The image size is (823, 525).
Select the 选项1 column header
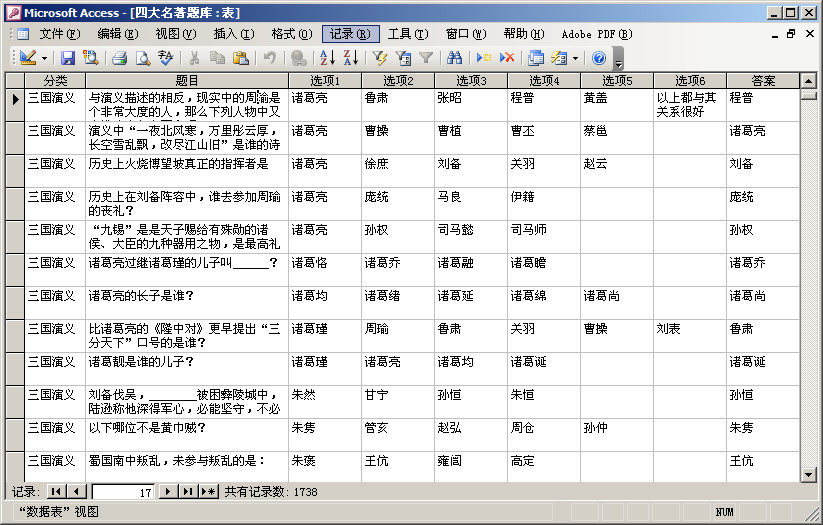(325, 80)
